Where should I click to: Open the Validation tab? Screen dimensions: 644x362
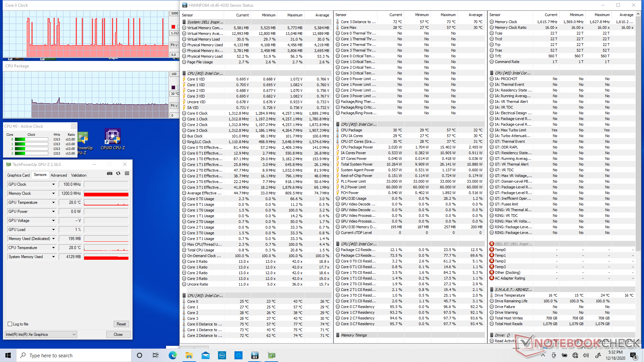[79, 175]
